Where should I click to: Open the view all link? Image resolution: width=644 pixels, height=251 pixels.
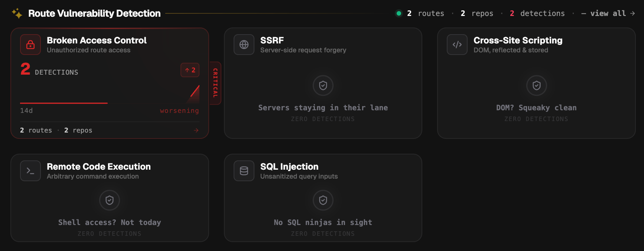pyautogui.click(x=608, y=13)
